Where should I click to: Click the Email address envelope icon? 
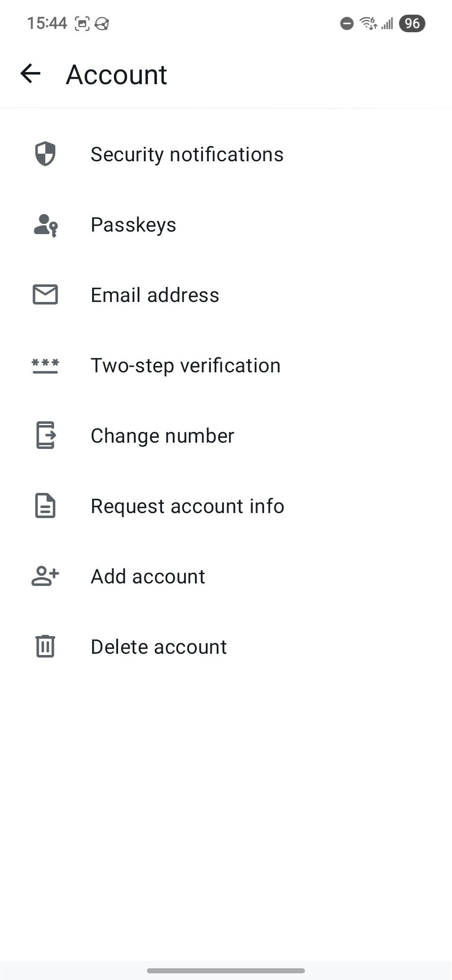pos(45,295)
